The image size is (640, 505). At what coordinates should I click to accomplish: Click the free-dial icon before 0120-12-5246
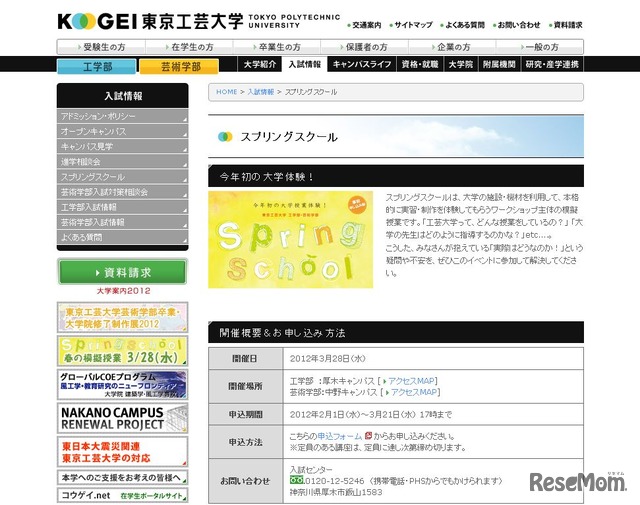[297, 480]
